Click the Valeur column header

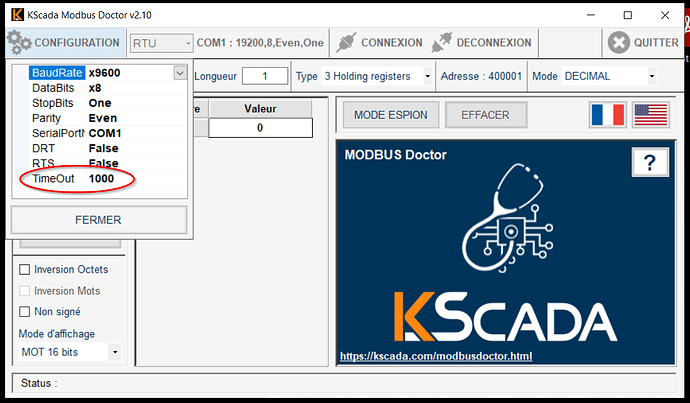pos(261,109)
